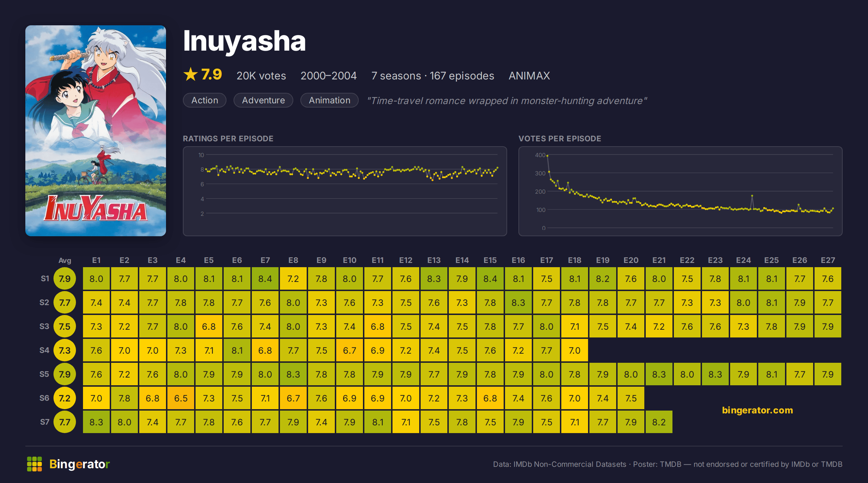The image size is (868, 483).
Task: Click the S6 average 7.2 circle
Action: pyautogui.click(x=65, y=398)
